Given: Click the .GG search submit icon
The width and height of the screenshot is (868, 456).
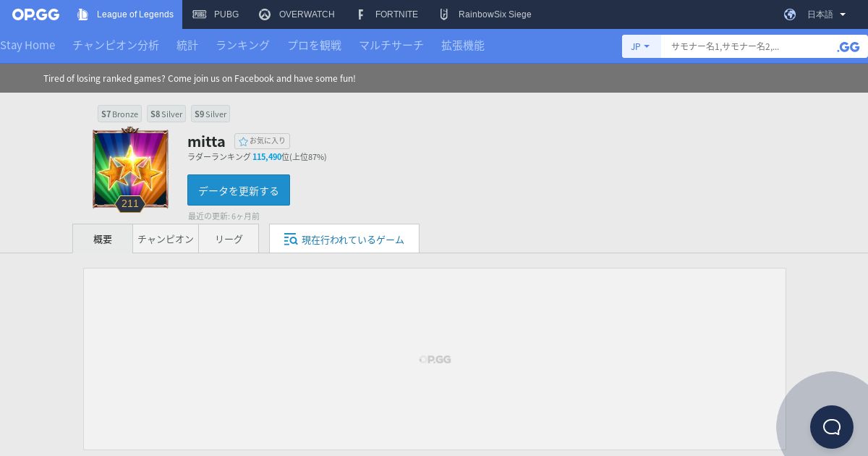Looking at the screenshot, I should [848, 47].
